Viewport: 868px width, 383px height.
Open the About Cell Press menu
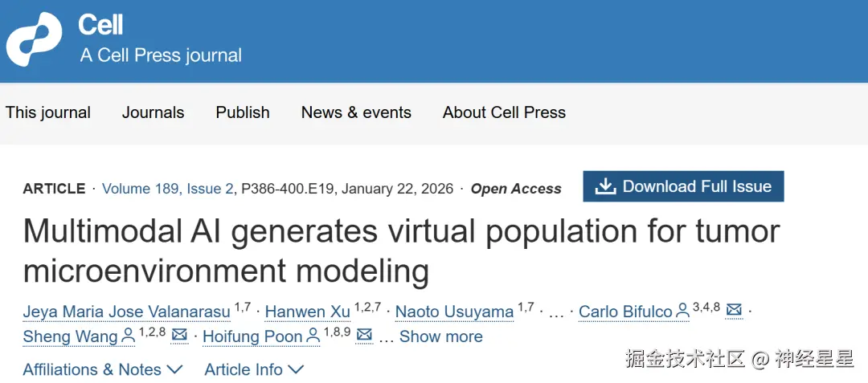point(504,112)
